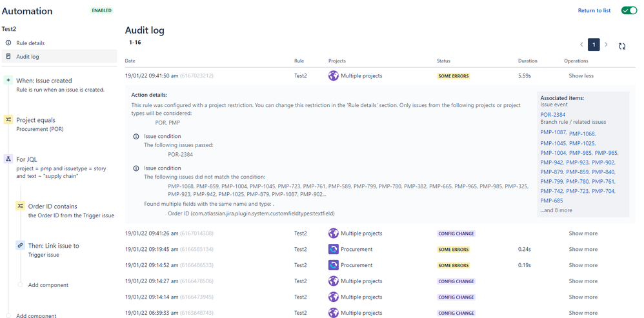Open related issue PMP-1025
Viewport: 644px width, 318px height.
click(x=583, y=143)
